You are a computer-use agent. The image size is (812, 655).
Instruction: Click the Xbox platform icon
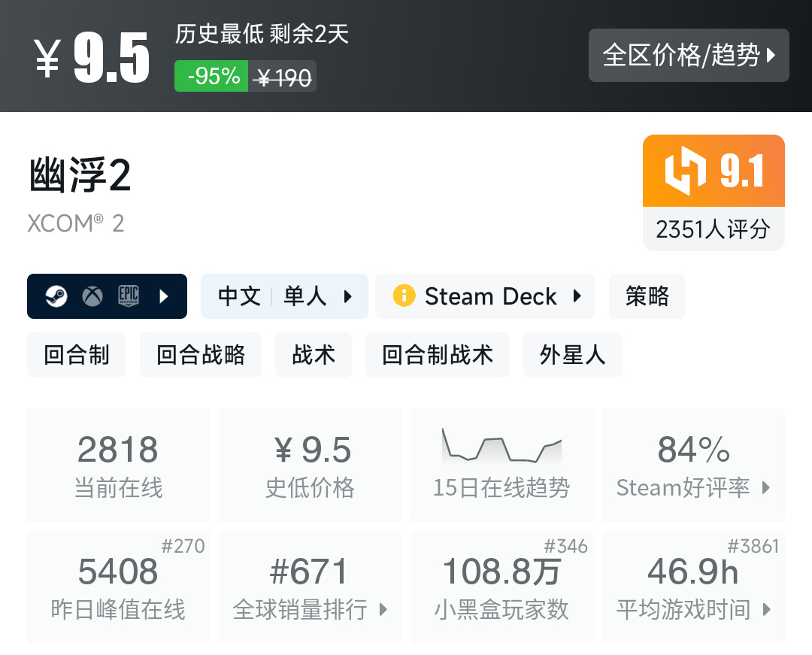[x=92, y=296]
